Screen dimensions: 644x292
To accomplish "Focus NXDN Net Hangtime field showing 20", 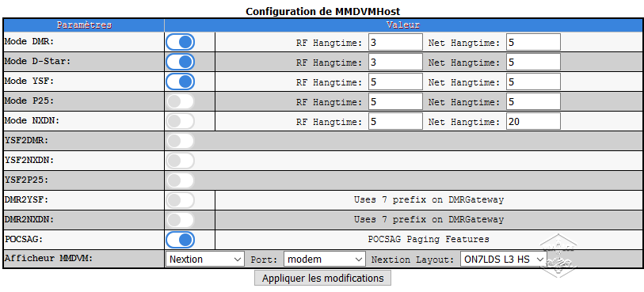I will [x=533, y=121].
